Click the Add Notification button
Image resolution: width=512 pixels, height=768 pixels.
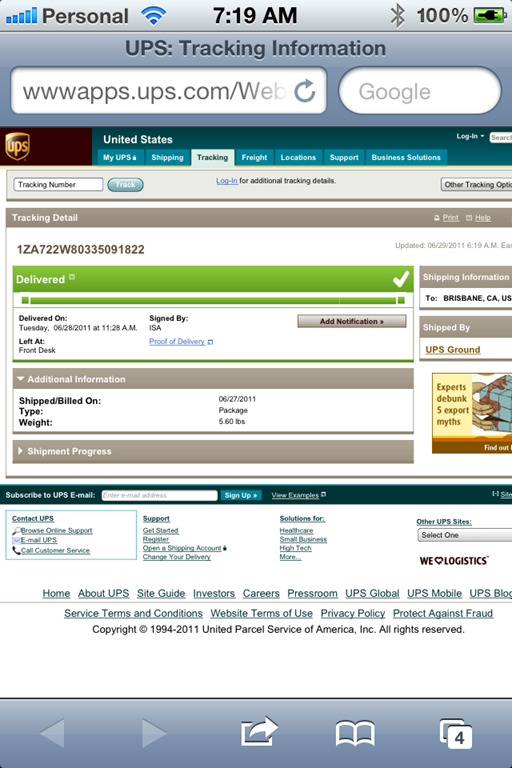352,321
